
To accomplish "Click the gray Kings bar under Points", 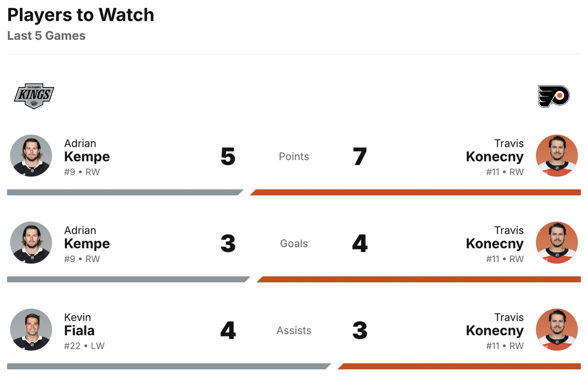I will (124, 192).
